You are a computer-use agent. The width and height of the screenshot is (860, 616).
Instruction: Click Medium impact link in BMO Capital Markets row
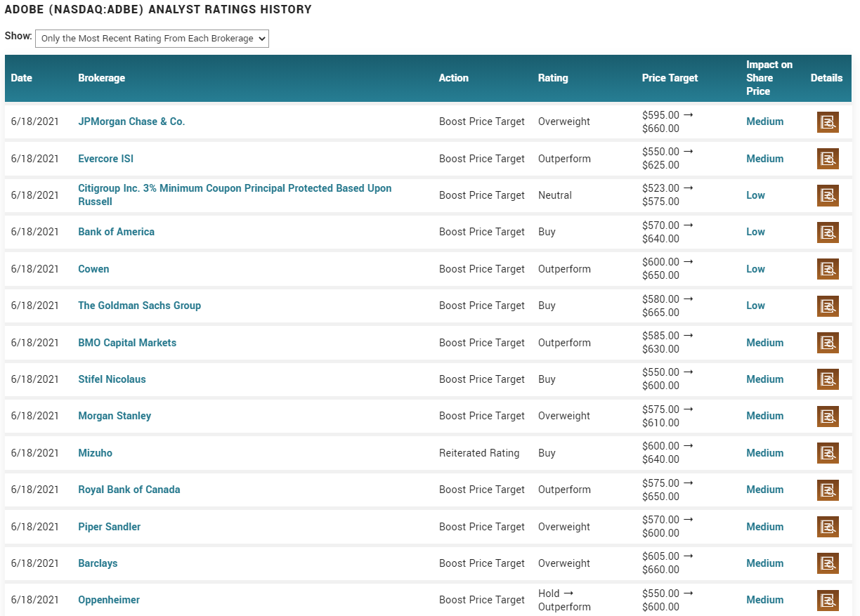tap(764, 343)
